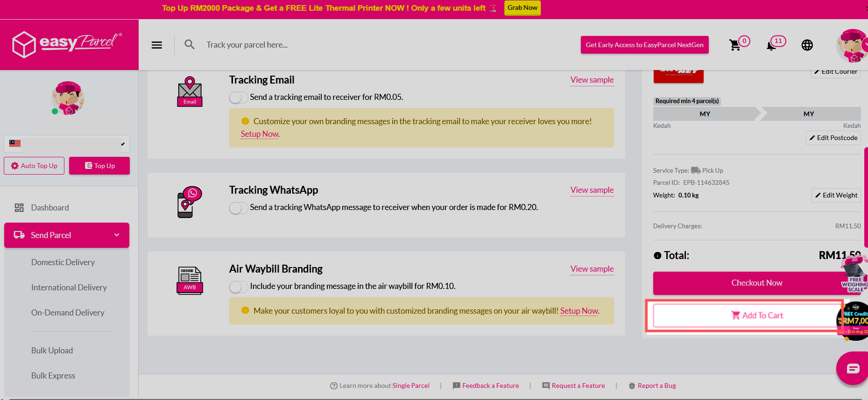Open the shopping cart icon
Image resolution: width=868 pixels, height=400 pixels.
(735, 45)
